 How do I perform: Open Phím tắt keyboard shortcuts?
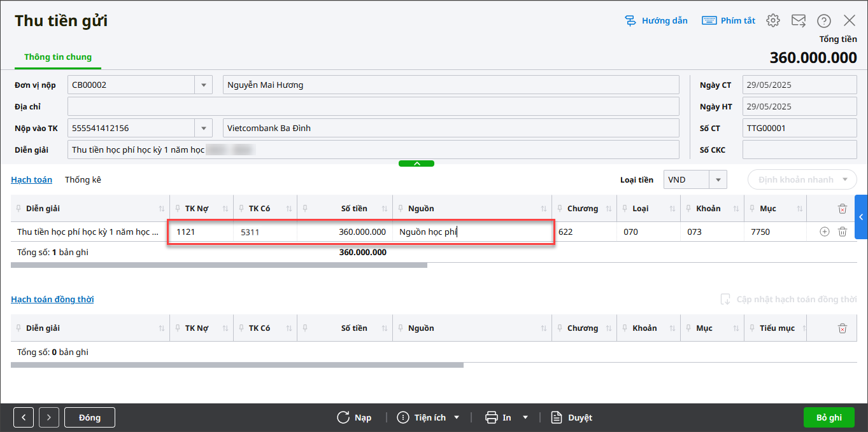pyautogui.click(x=729, y=20)
